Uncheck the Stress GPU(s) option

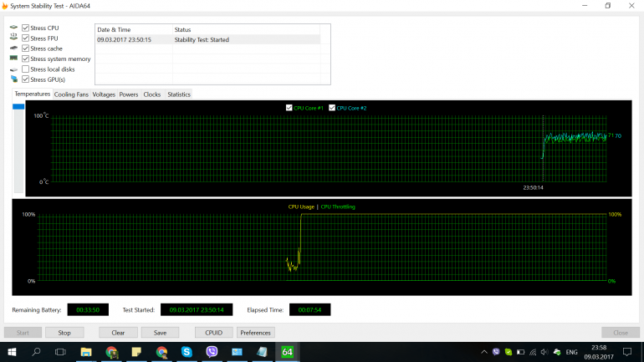[25, 79]
